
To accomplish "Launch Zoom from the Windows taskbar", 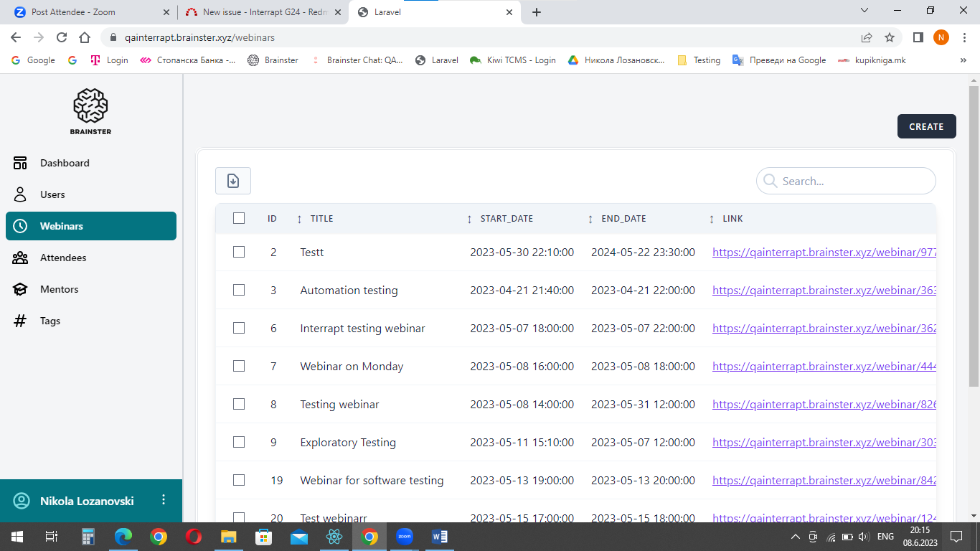I will click(404, 537).
